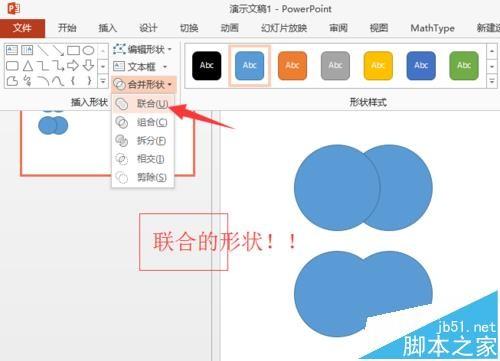500x361 pixels.
Task: Expand the shapes gallery More button
Action: coord(103,81)
